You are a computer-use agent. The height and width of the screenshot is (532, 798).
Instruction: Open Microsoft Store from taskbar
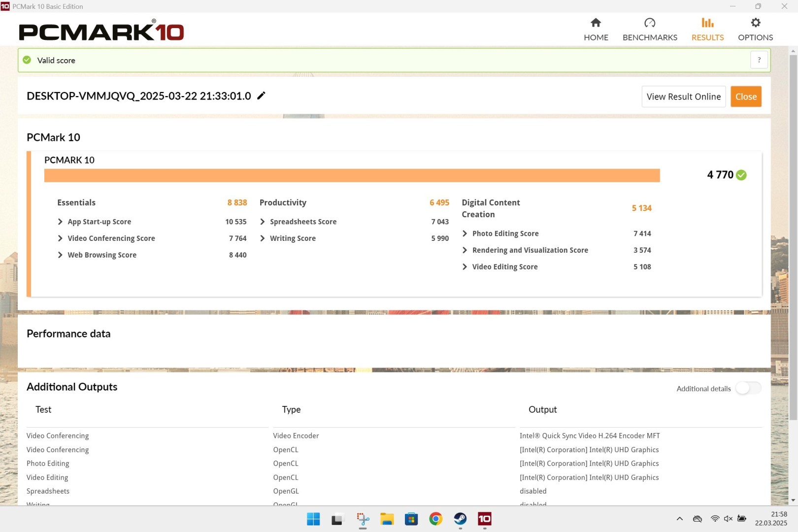click(411, 519)
